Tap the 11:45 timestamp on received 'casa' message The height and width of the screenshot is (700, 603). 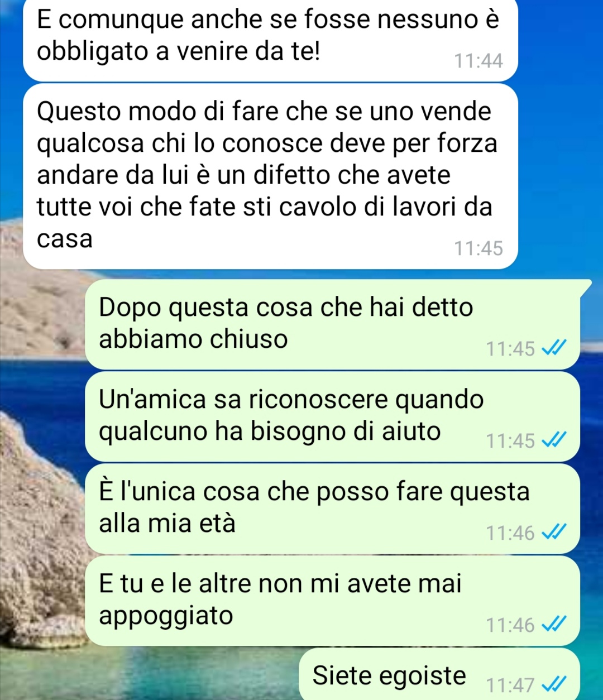coord(478,248)
